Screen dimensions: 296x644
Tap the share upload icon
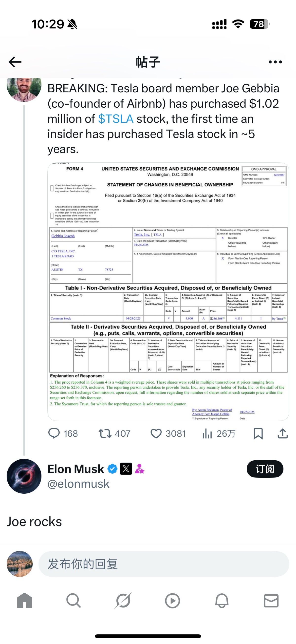pos(282,433)
